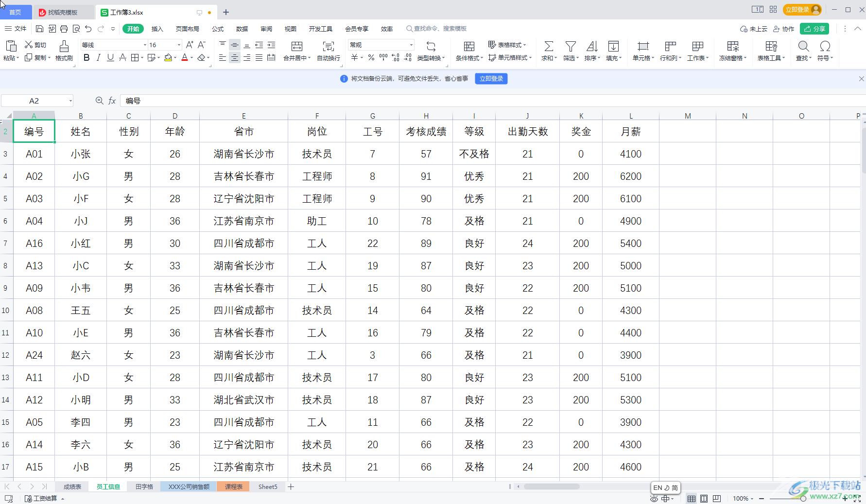Open Print Preview from quick access toolbar
The image size is (866, 504).
pyautogui.click(x=76, y=29)
